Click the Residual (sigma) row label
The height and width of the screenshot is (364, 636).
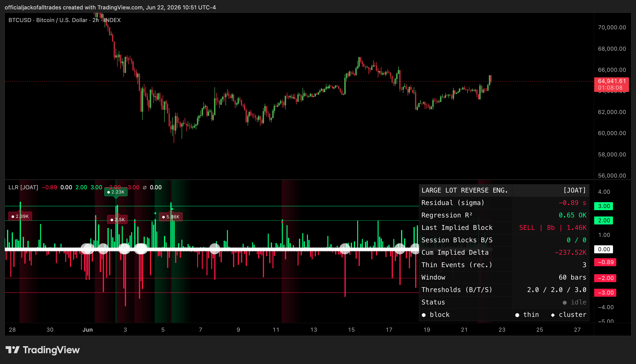click(x=453, y=203)
